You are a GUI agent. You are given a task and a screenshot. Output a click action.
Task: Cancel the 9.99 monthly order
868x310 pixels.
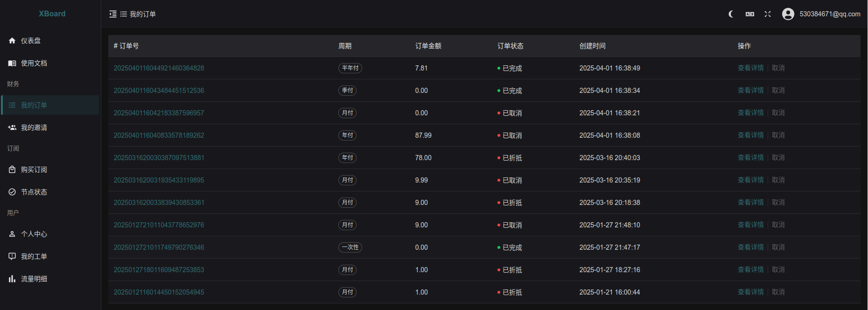pos(778,180)
